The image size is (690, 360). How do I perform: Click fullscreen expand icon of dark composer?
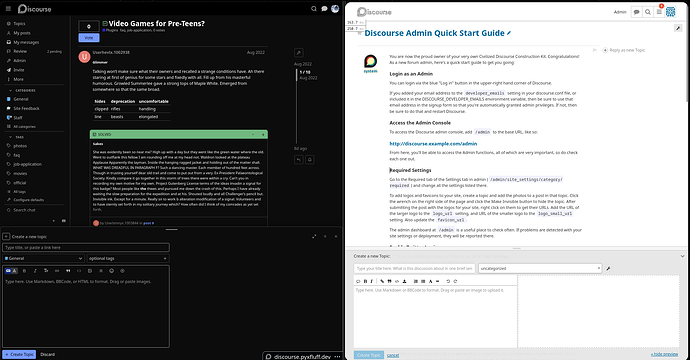(x=314, y=236)
